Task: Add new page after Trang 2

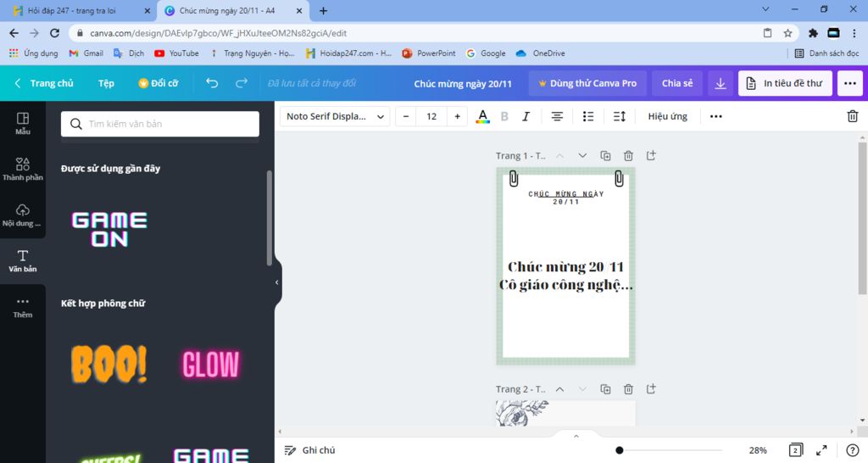Action: pyautogui.click(x=651, y=389)
